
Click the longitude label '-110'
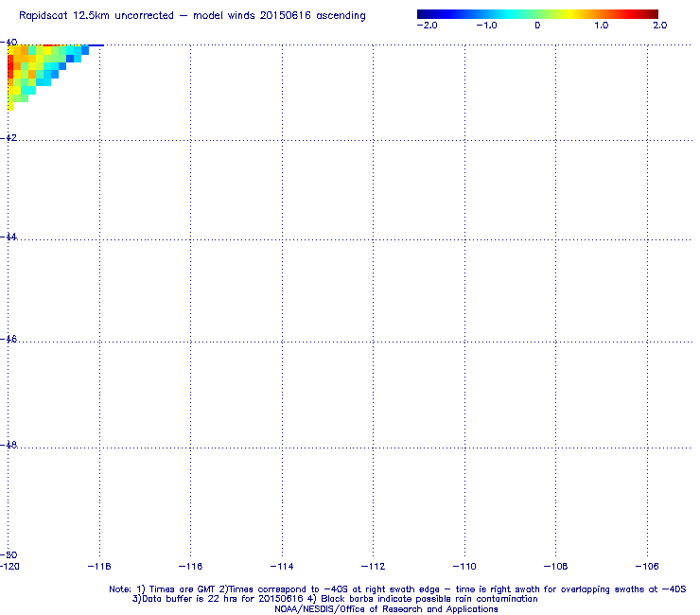(464, 567)
